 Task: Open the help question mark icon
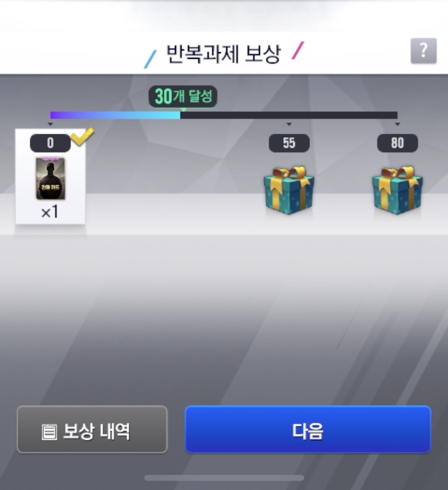point(423,51)
